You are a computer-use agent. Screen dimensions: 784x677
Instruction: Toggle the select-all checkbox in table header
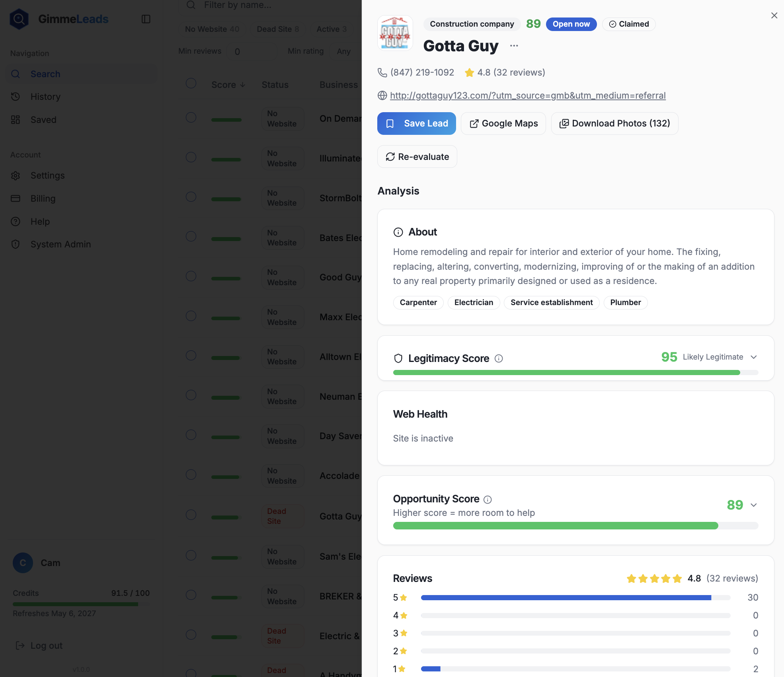[191, 83]
